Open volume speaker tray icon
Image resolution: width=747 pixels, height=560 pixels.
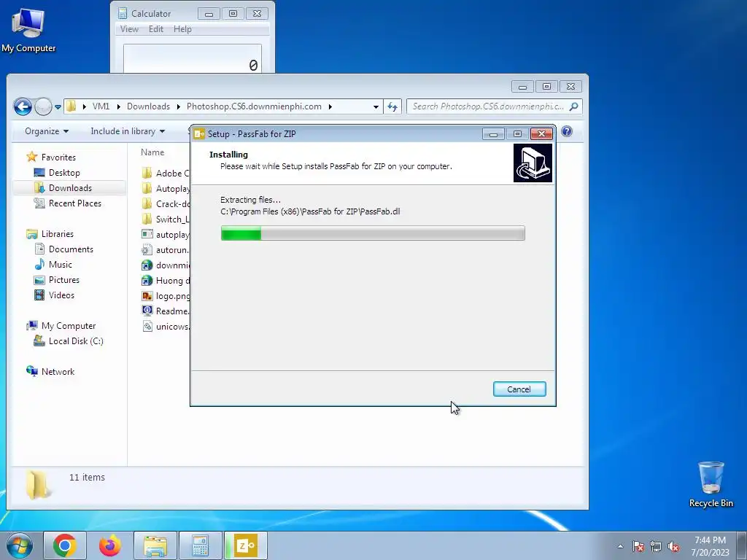pyautogui.click(x=673, y=546)
